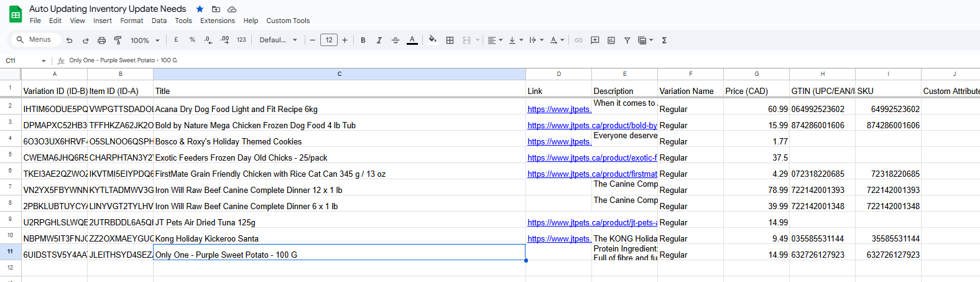
Task: Open Google Sheets home icon
Action: pyautogui.click(x=16, y=14)
